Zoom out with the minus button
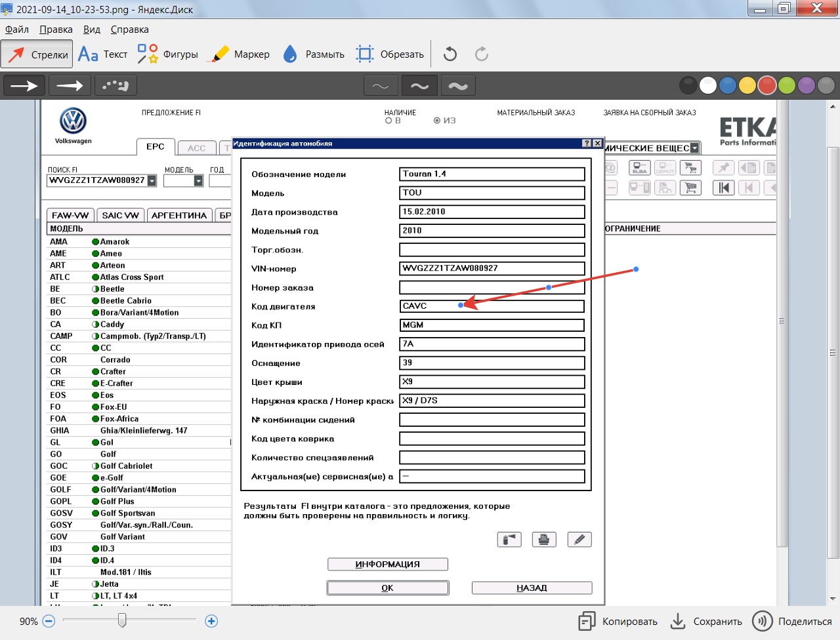Screen dimensions: 840x640 tap(49, 621)
